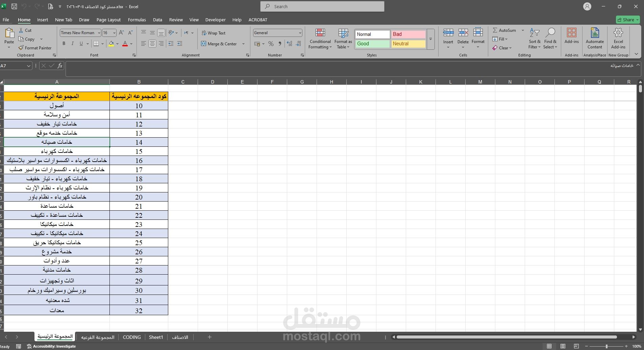Viewport: 644px width, 350px height.
Task: Apply the Bad cell style
Action: (x=408, y=34)
